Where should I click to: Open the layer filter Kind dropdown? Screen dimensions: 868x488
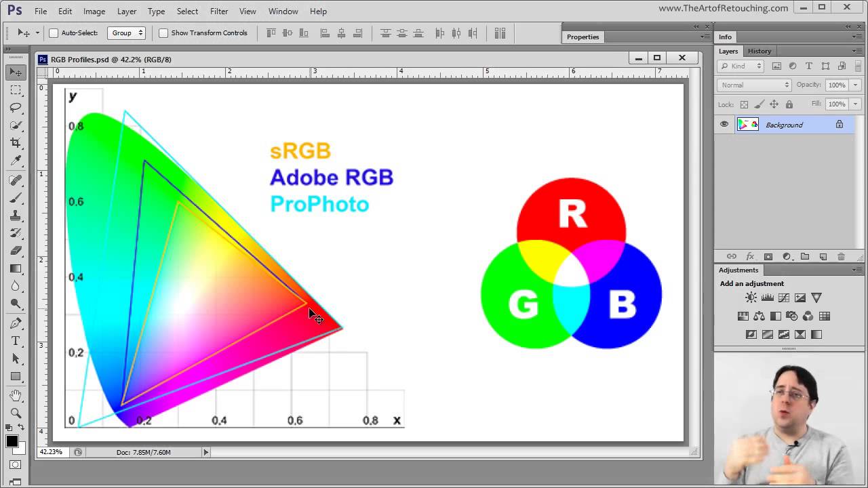pos(741,66)
